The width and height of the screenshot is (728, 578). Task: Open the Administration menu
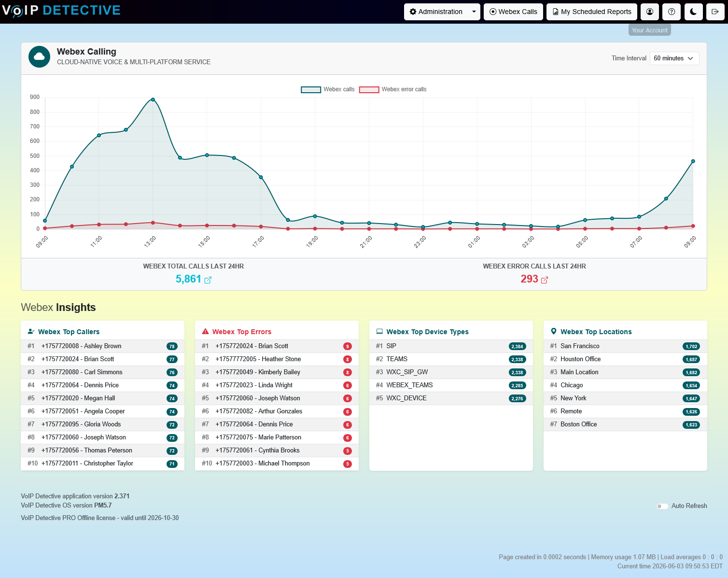pos(436,12)
